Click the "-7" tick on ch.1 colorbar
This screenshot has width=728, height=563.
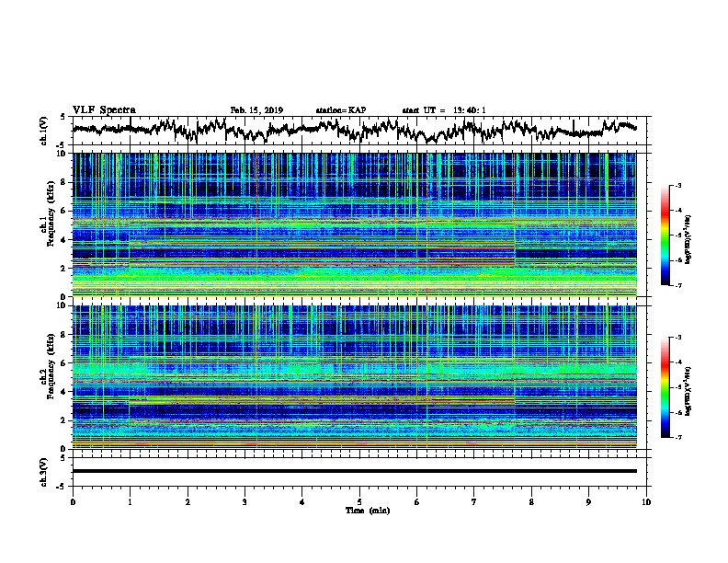(x=678, y=285)
